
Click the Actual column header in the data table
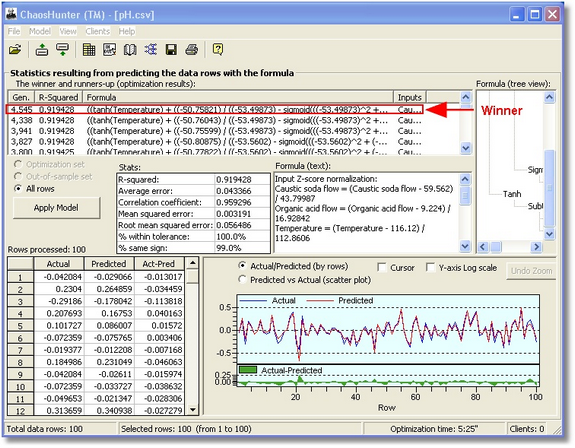click(58, 264)
